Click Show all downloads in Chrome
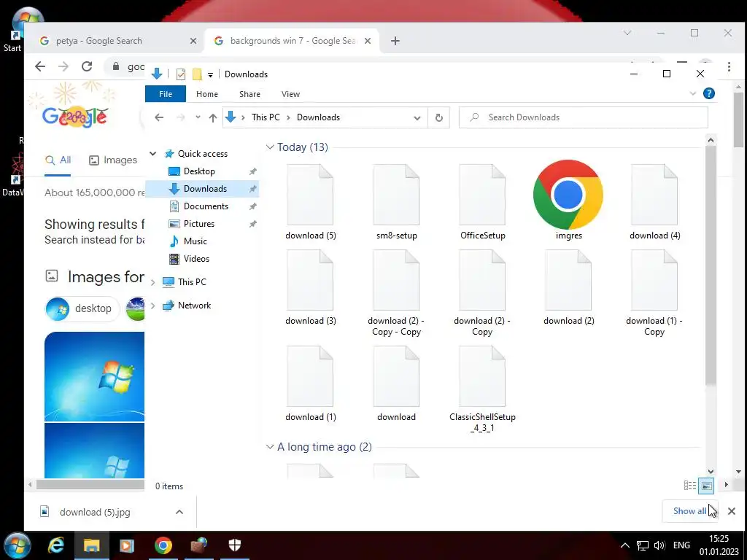The height and width of the screenshot is (560, 747). [x=690, y=511]
